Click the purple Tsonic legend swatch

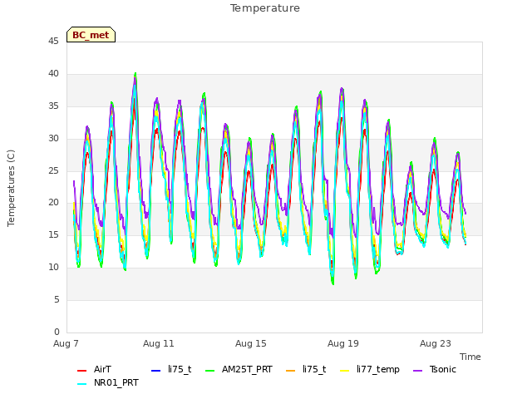418,371
